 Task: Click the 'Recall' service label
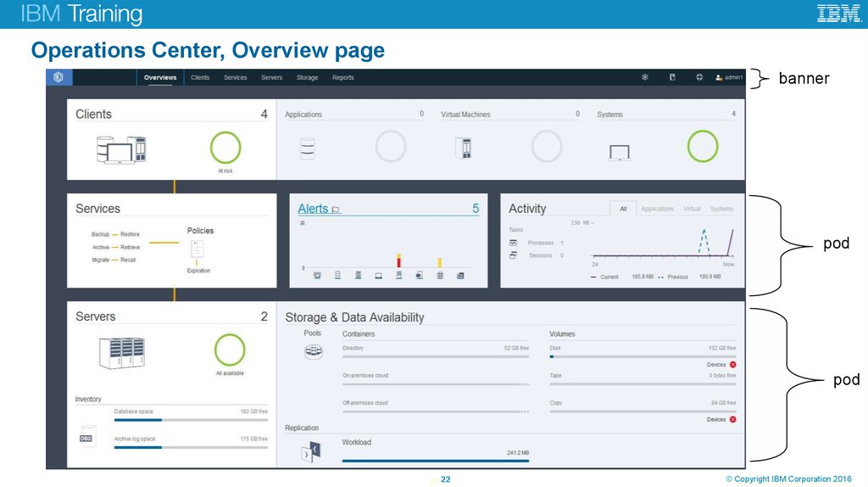(x=128, y=260)
